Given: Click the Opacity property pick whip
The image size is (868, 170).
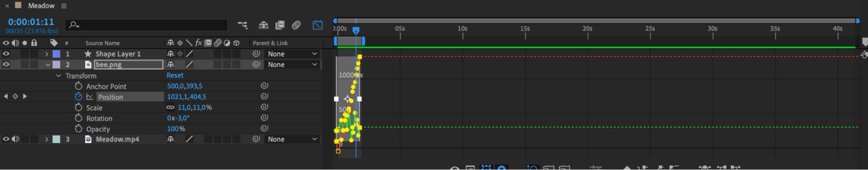Looking at the screenshot, I should [x=264, y=128].
